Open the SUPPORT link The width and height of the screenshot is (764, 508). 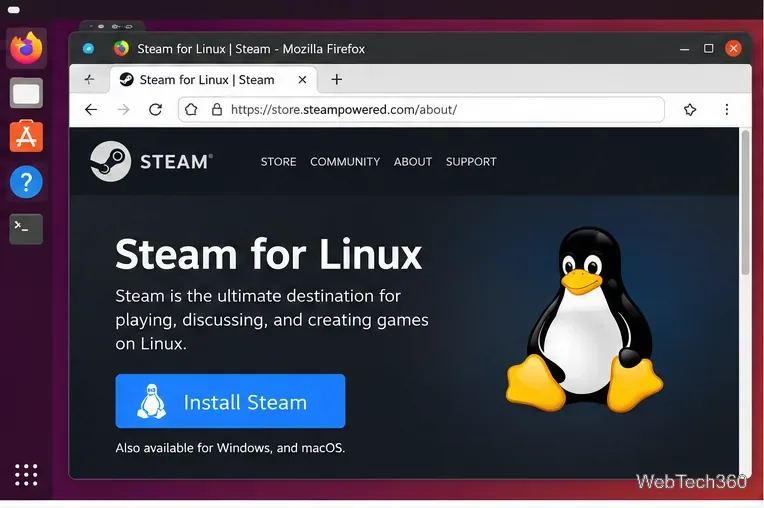tap(471, 162)
